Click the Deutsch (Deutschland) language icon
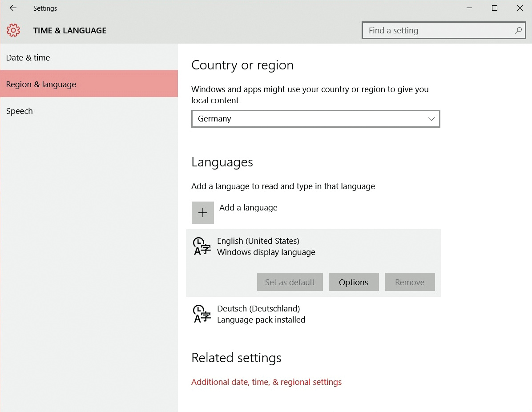 click(202, 314)
